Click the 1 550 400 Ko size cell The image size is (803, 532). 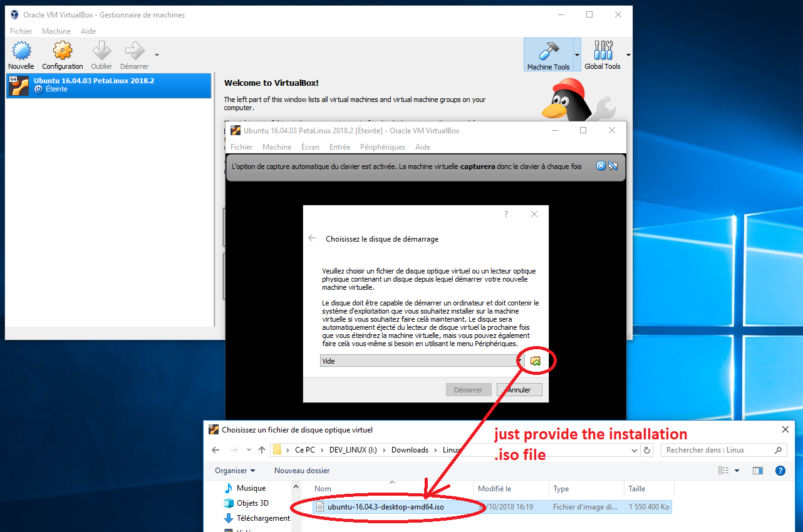pyautogui.click(x=649, y=506)
